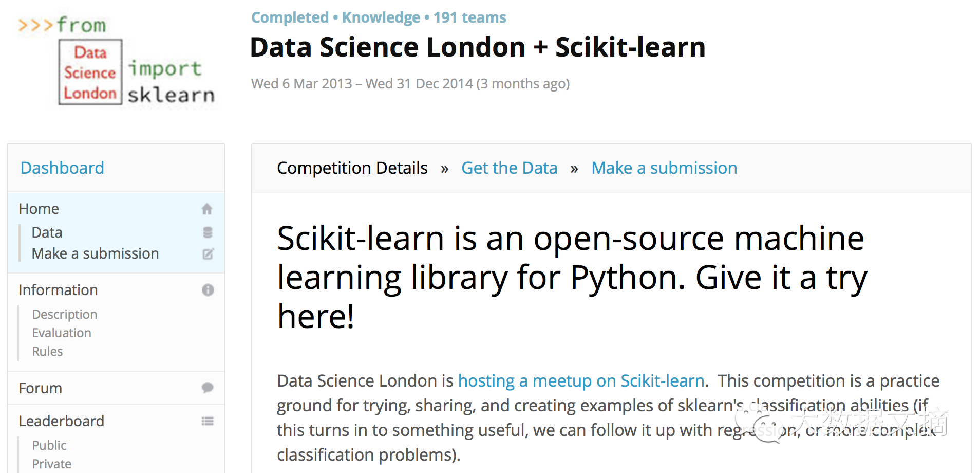Click the Forum speech bubble icon

tap(208, 388)
